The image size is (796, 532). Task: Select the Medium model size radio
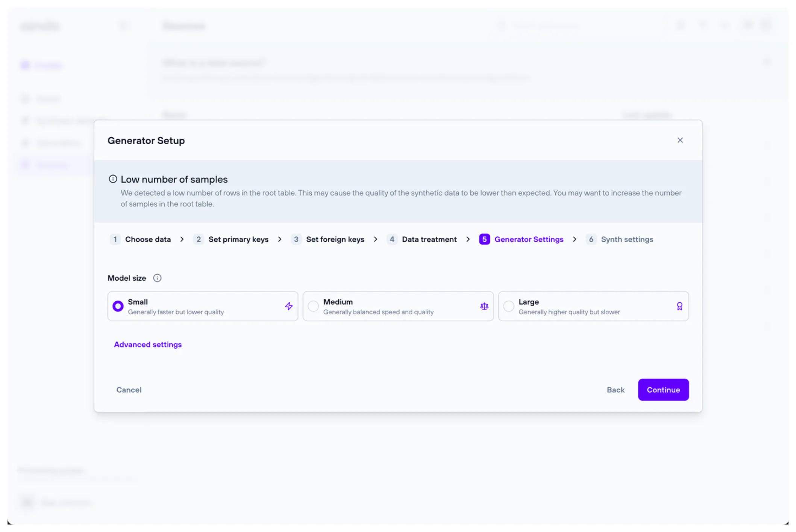pyautogui.click(x=313, y=306)
